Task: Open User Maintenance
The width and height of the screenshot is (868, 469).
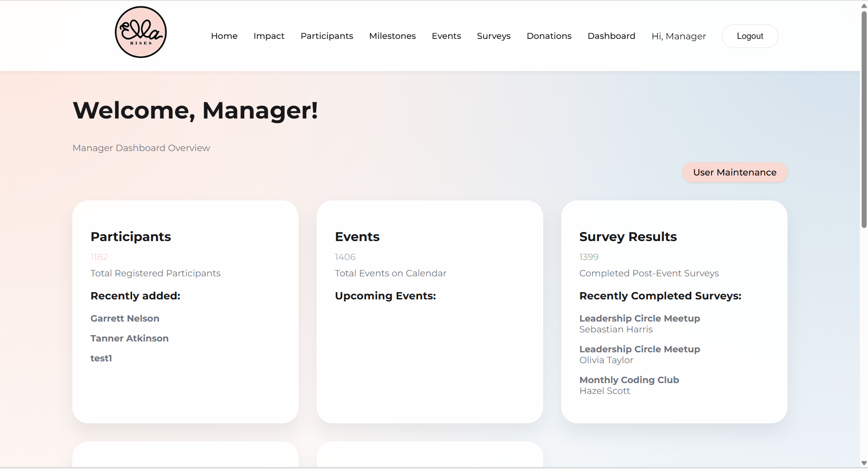Action: point(735,172)
